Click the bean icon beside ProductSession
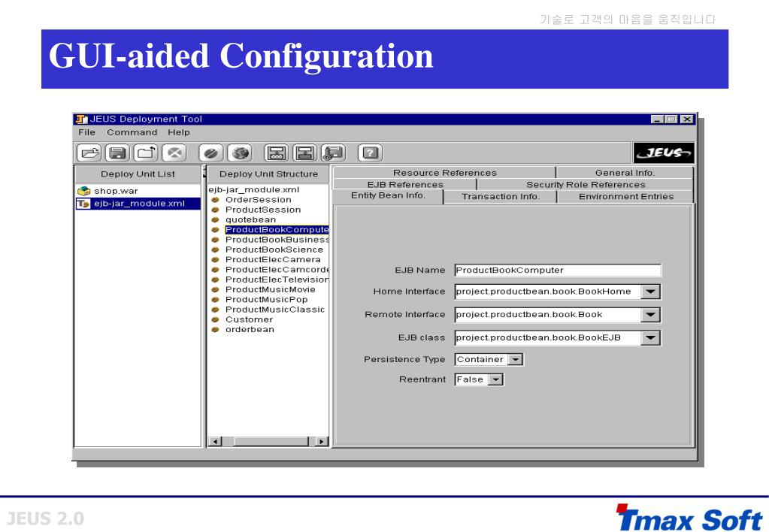The image size is (769, 532). 215,210
